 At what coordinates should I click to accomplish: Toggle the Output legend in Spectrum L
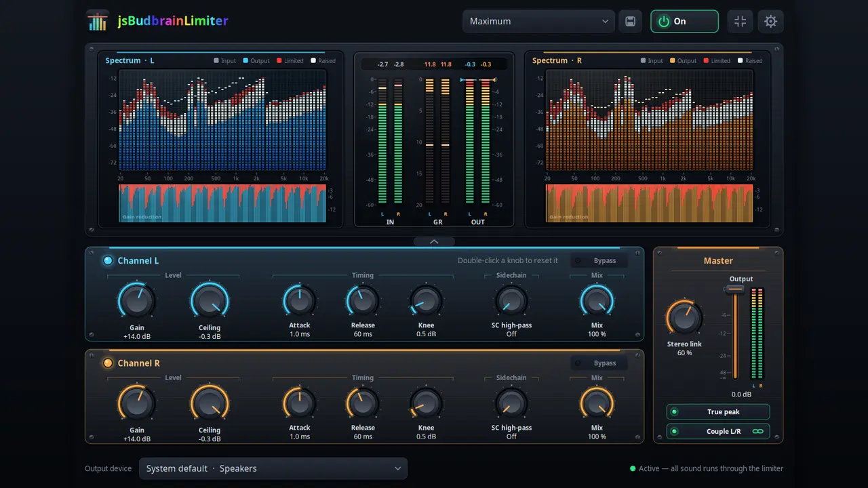[x=256, y=61]
